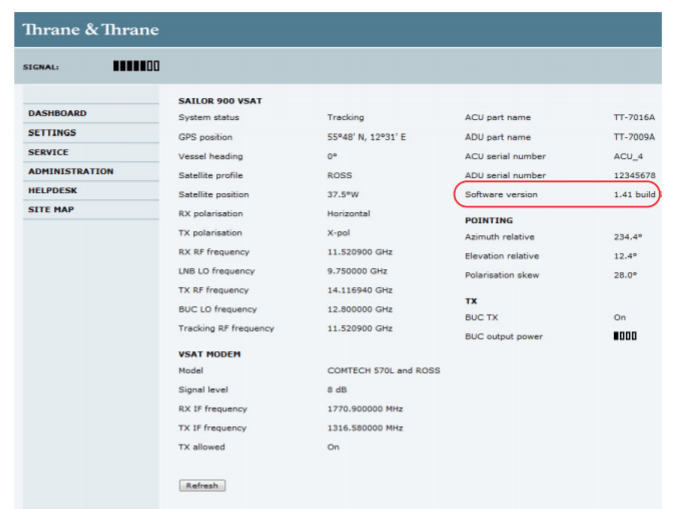
Task: Click BUC LO frequency value 12.800000 GHz
Action: click(x=360, y=309)
